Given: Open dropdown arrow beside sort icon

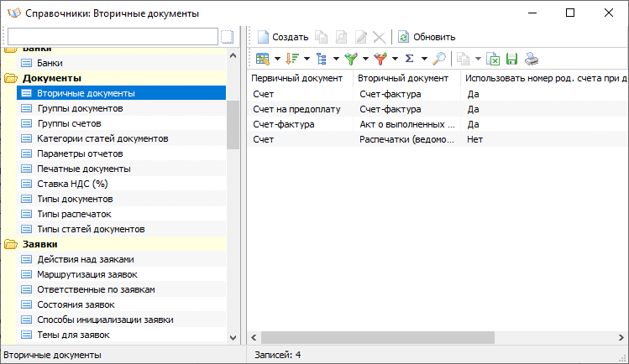Looking at the screenshot, I should [x=307, y=59].
